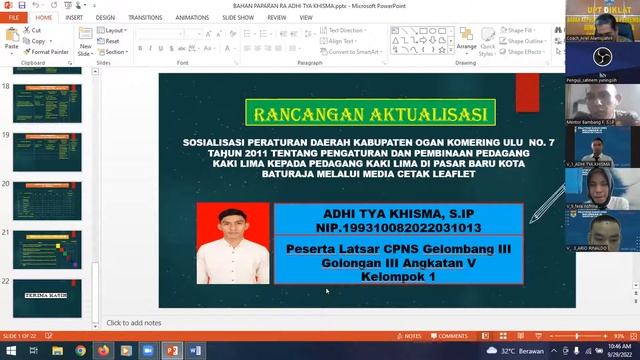Decrease list indent level

[283, 34]
